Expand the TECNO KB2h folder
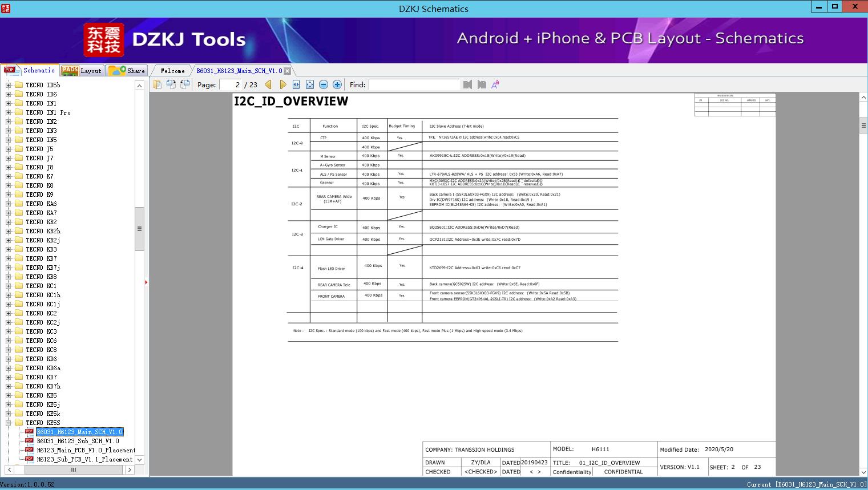Image resolution: width=868 pixels, height=490 pixels. [8, 231]
